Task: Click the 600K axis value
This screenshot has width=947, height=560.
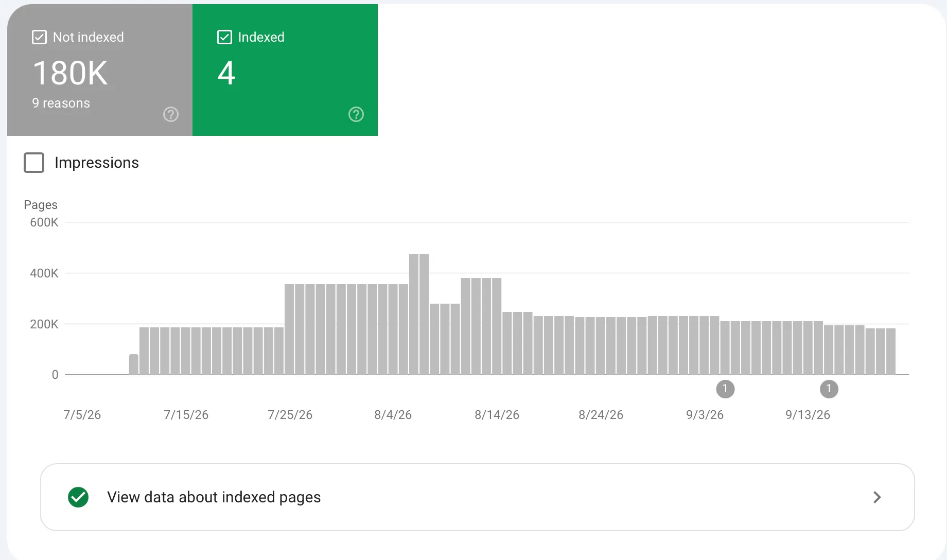Action: pyautogui.click(x=44, y=222)
